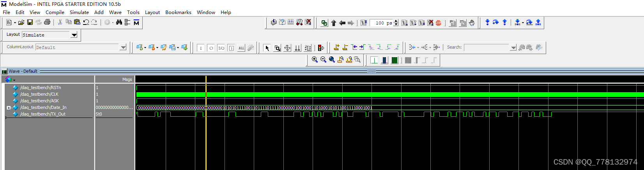Click Run -All simulation icon
The image size is (644, 170).
pyautogui.click(x=422, y=23)
